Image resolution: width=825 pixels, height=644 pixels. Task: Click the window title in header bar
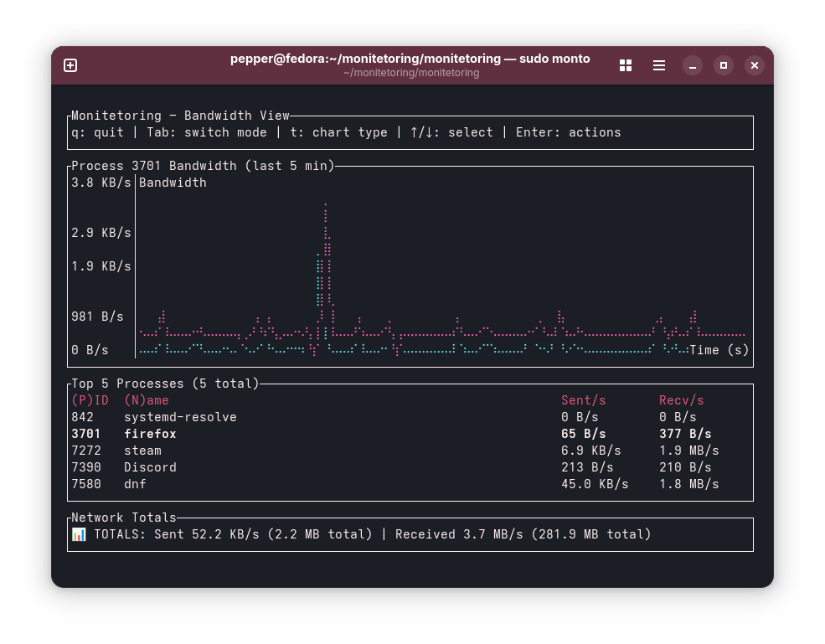[x=410, y=59]
